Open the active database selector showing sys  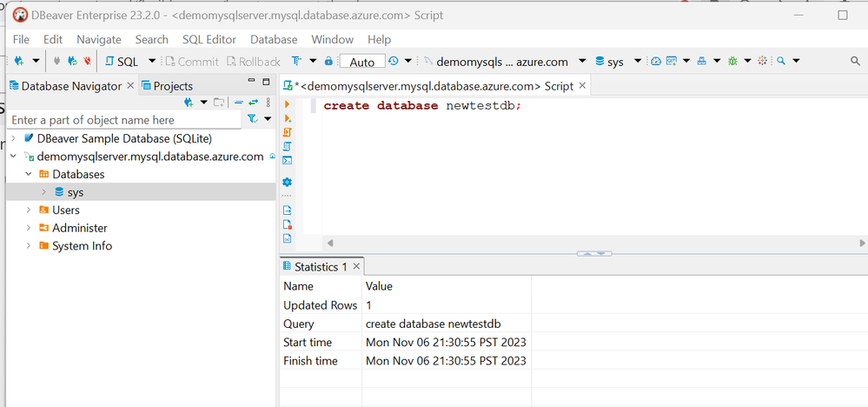click(618, 62)
